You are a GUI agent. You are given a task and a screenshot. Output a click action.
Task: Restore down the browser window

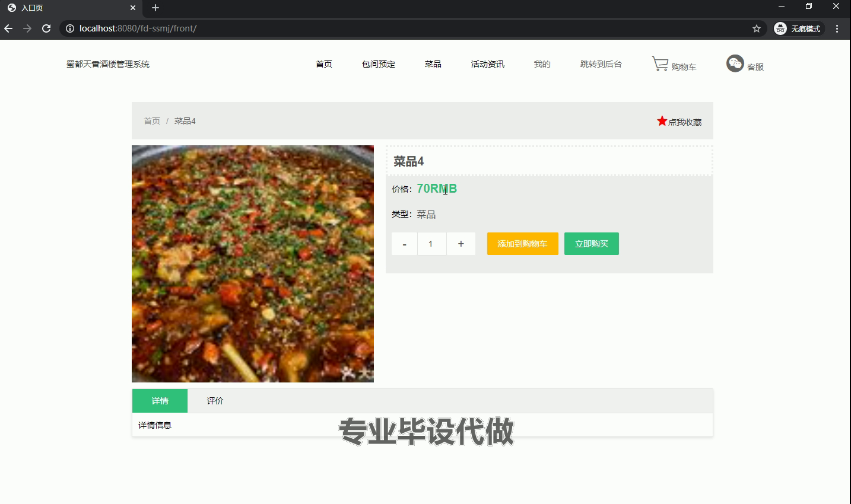coord(809,7)
